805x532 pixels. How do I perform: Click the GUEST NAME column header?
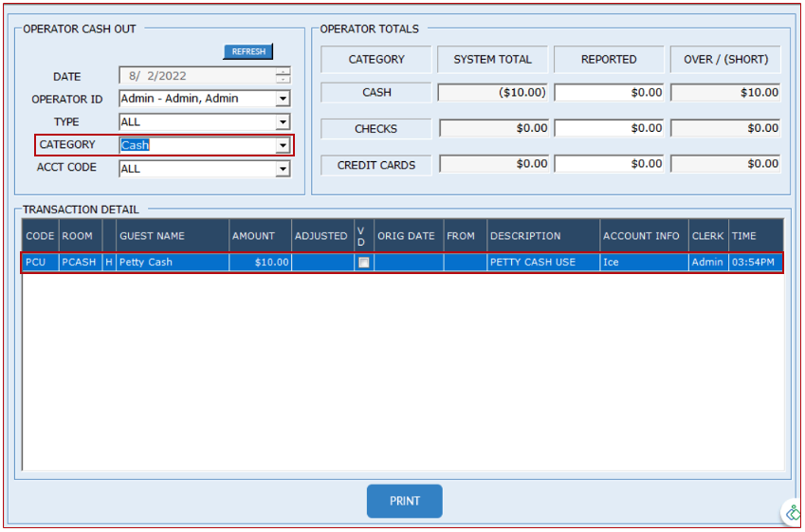(172, 236)
